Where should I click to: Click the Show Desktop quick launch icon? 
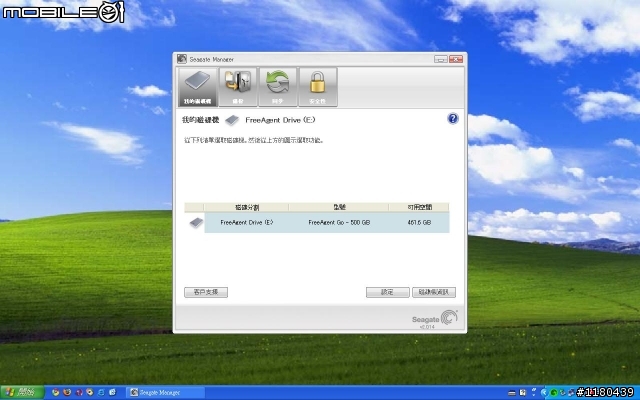coord(112,393)
